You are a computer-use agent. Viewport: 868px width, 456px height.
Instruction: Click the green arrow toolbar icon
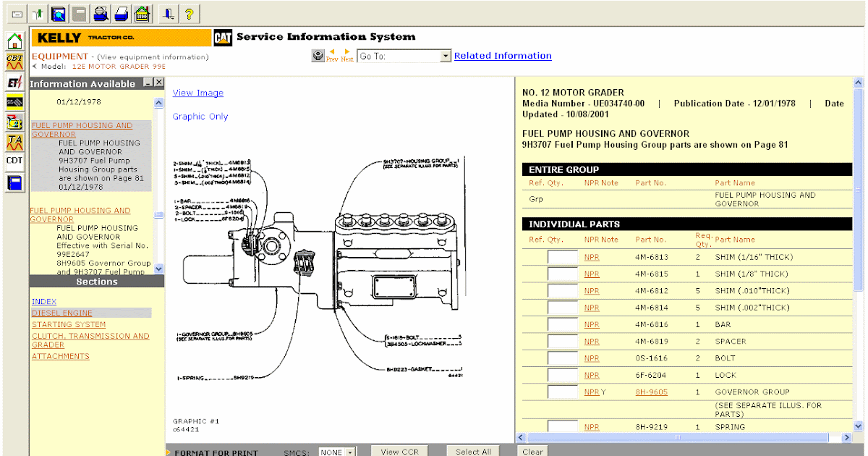(38, 13)
